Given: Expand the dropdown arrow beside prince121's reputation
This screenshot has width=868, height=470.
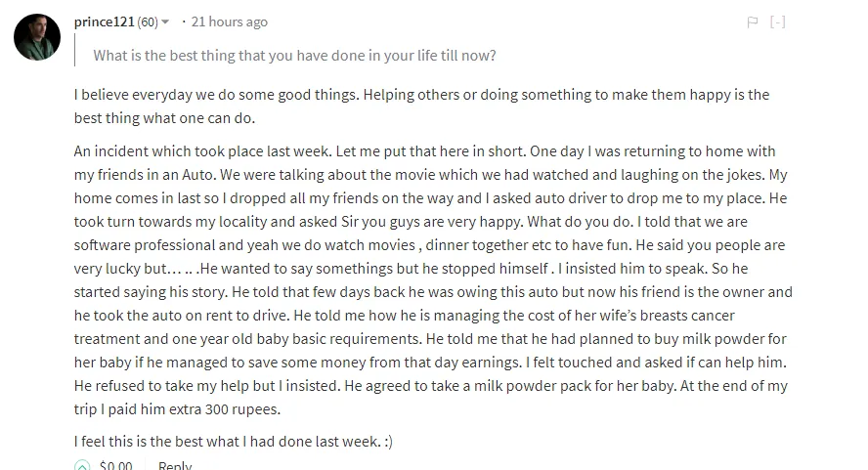Looking at the screenshot, I should (x=165, y=22).
